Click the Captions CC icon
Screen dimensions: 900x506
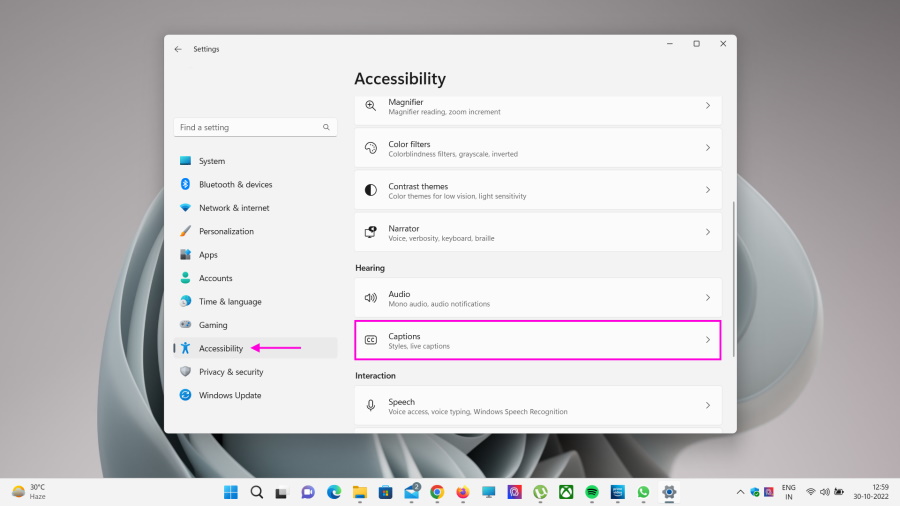370,340
